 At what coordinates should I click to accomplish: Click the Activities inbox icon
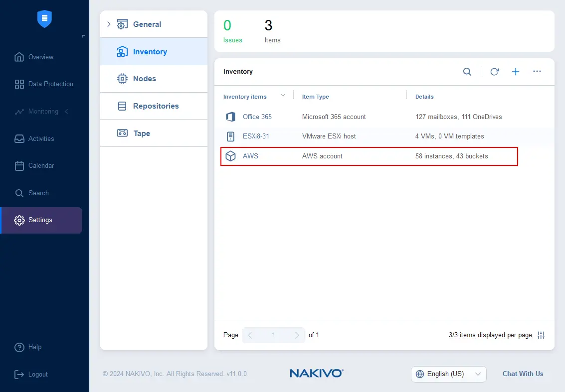point(19,138)
